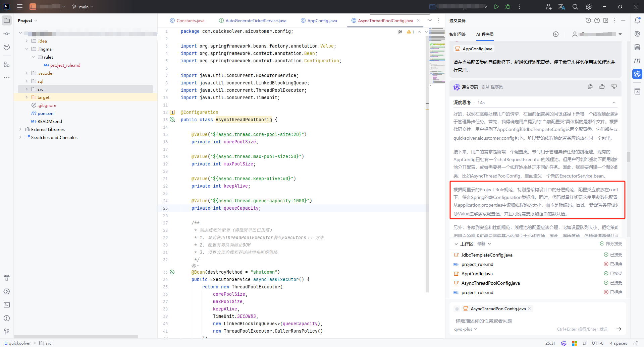Expand the .idea folder
Image resolution: width=644 pixels, height=347 pixels.
tap(27, 41)
